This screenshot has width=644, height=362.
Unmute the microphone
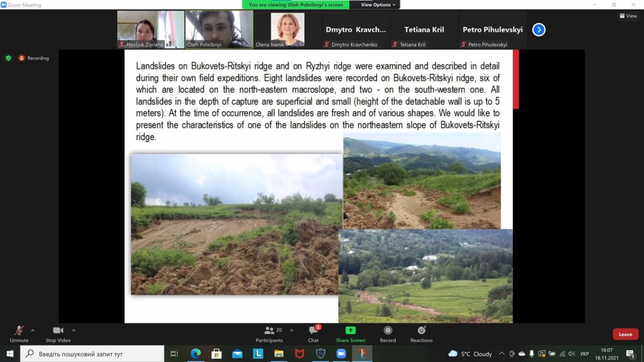(19, 334)
